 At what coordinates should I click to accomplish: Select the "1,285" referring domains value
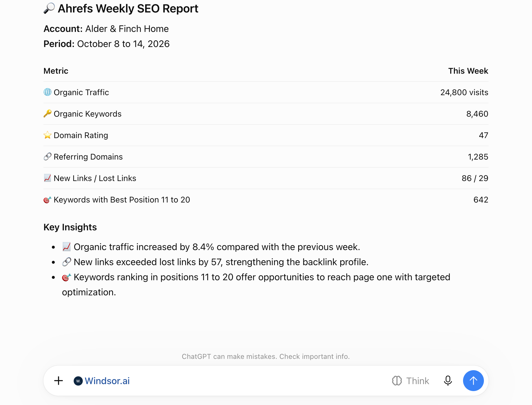point(478,157)
